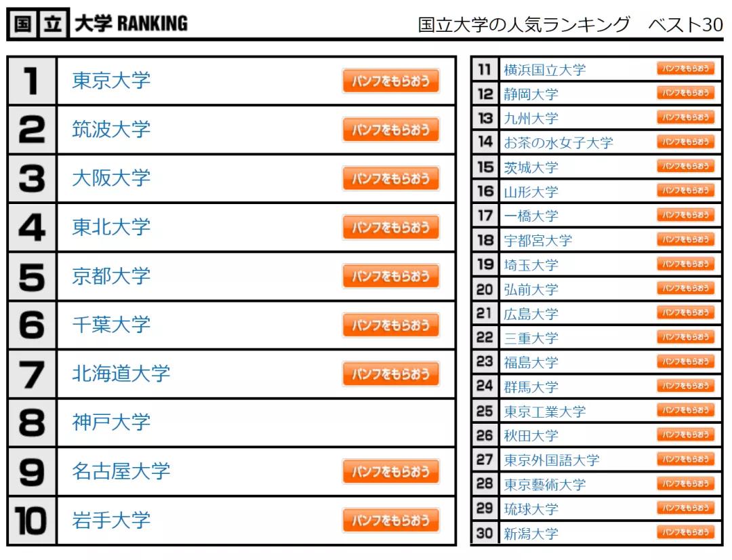Click the お茶の水女子大学 link
Viewport: 732px width, 560px height.
coord(558,143)
